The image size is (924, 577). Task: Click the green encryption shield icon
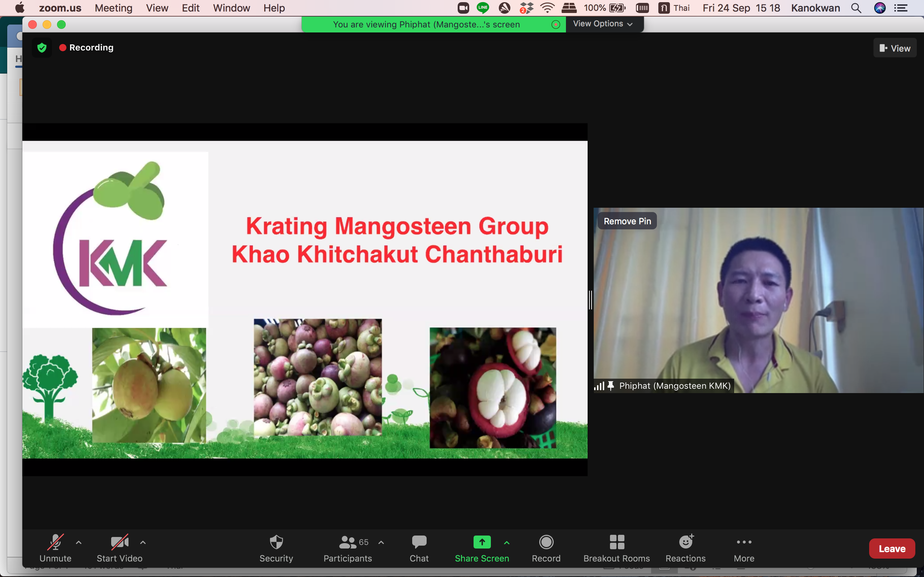[x=42, y=48]
